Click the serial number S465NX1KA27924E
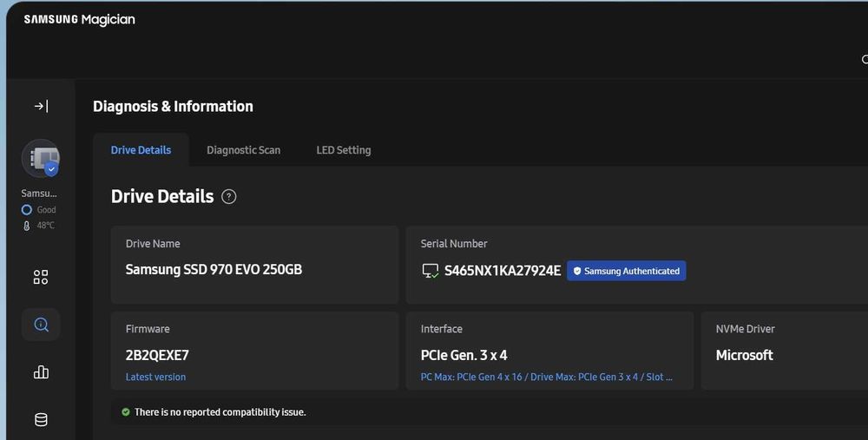This screenshot has height=440, width=868. click(503, 271)
